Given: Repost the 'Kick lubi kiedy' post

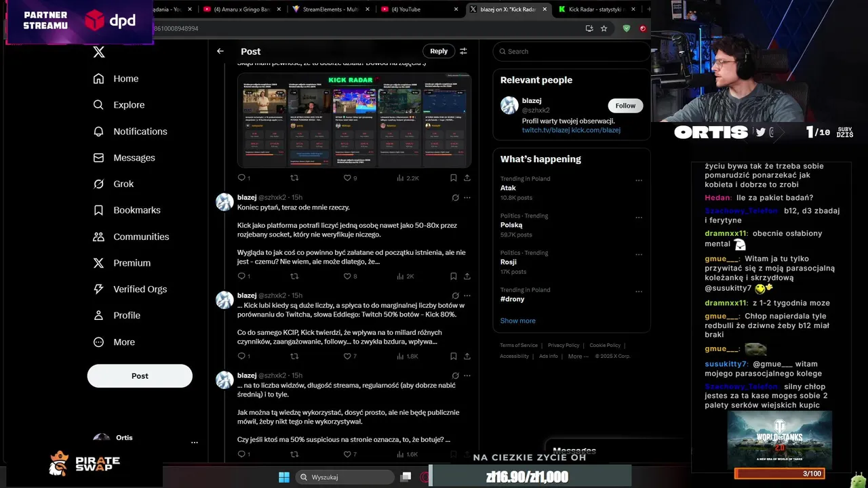Looking at the screenshot, I should pyautogui.click(x=294, y=357).
